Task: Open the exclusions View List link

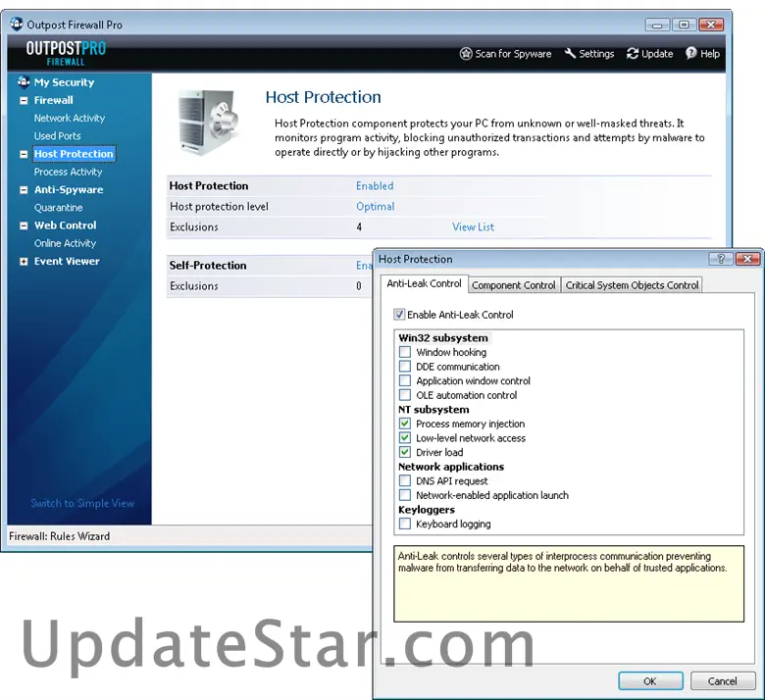Action: coord(473,226)
